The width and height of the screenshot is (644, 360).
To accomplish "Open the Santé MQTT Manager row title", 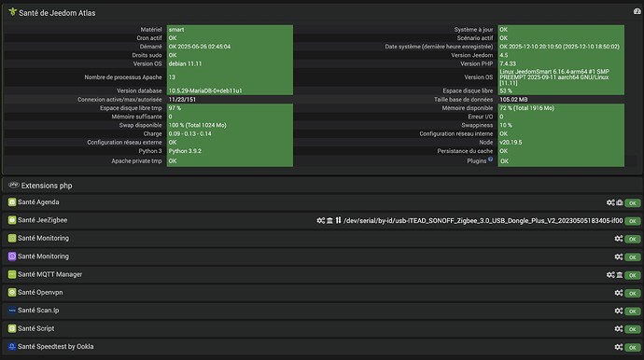I will (x=49, y=274).
